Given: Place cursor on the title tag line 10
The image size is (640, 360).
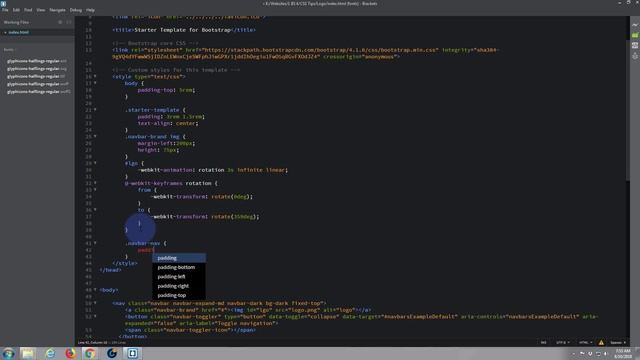Looking at the screenshot, I should pos(184,30).
